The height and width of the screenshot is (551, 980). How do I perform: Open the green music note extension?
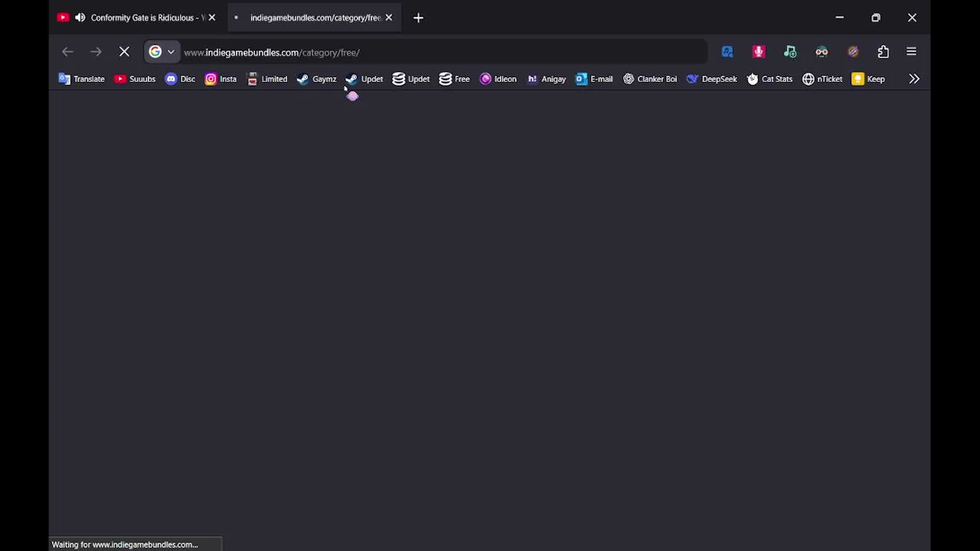coord(790,52)
